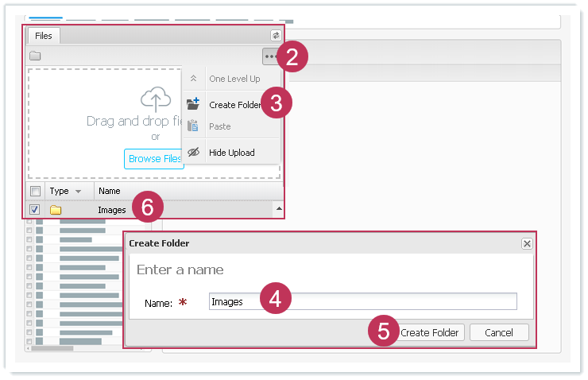The width and height of the screenshot is (588, 380).
Task: Click the cloud upload icon
Action: pyautogui.click(x=156, y=99)
